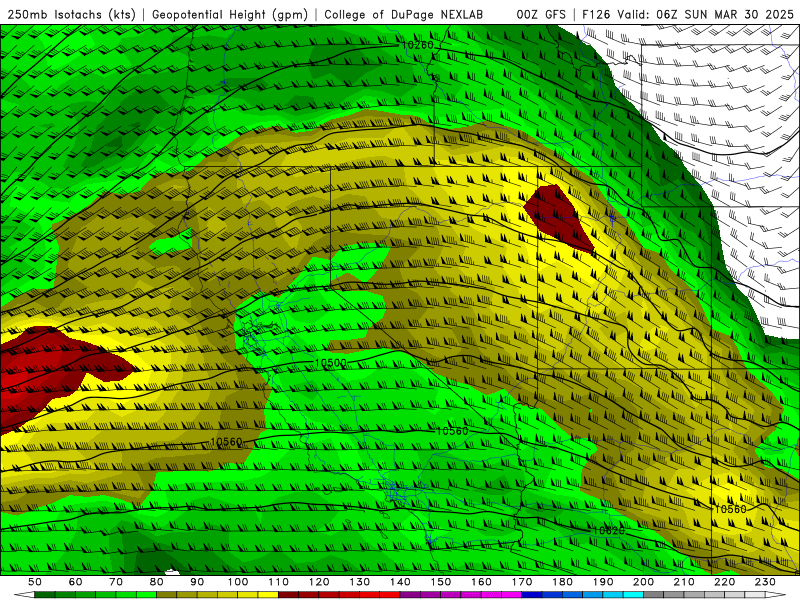The height and width of the screenshot is (600, 800).
Task: Click the 150 value on the color scale
Action: 441,582
